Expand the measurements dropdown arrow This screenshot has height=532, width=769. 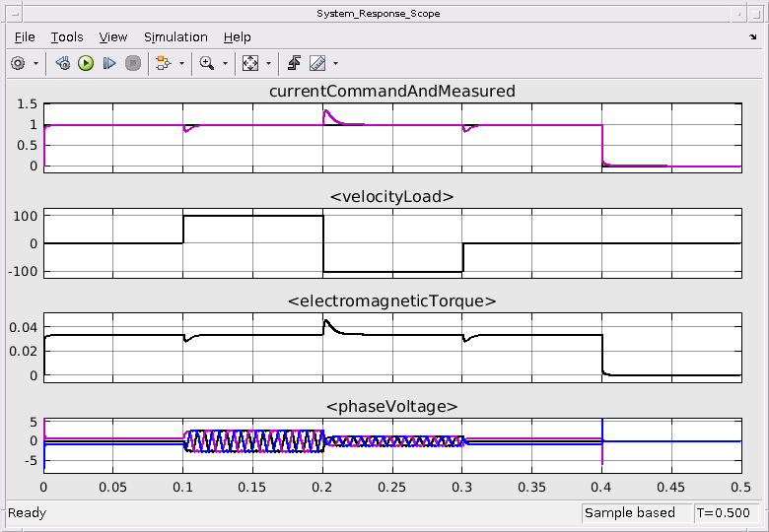point(335,63)
